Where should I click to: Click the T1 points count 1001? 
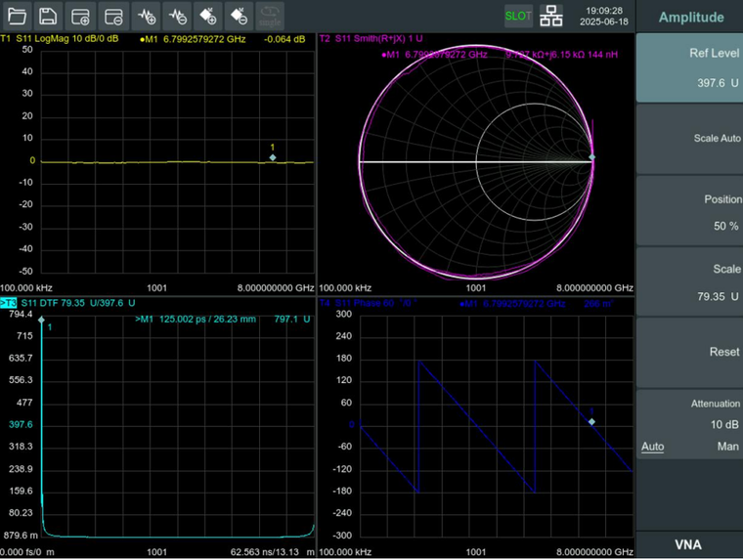point(156,288)
